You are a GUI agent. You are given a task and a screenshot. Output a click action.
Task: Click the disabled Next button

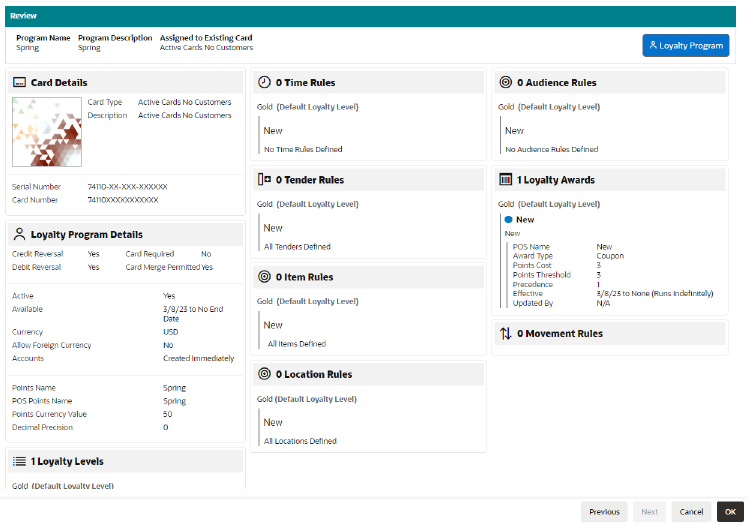click(649, 512)
